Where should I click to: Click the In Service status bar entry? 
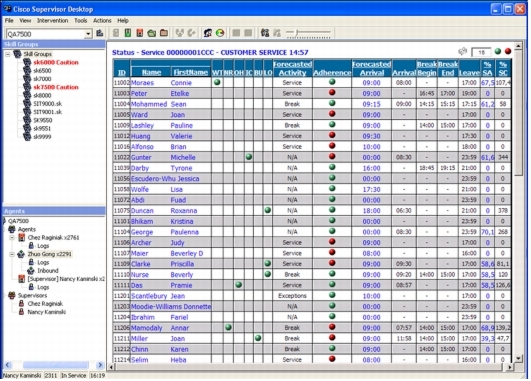(x=73, y=375)
